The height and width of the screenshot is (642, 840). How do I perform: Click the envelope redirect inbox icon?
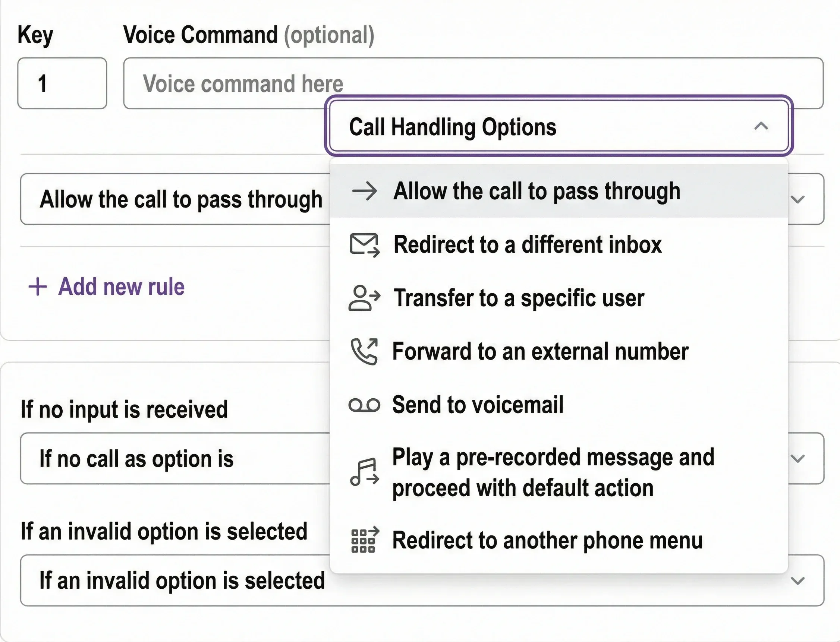(364, 244)
